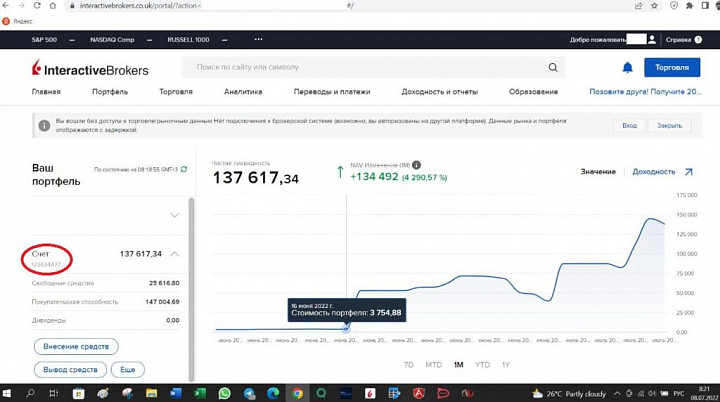Open Chrome from the taskbar
720x402 pixels.
click(x=297, y=393)
